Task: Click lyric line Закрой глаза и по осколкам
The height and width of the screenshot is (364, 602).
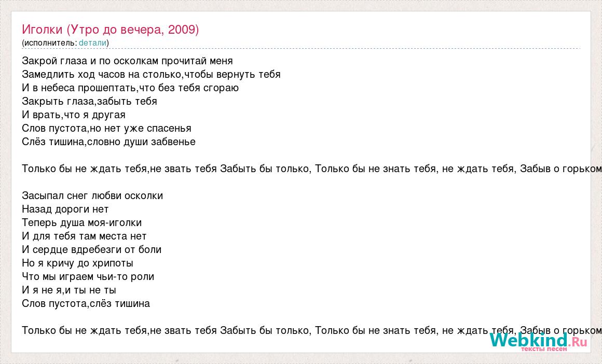Action: click(127, 61)
